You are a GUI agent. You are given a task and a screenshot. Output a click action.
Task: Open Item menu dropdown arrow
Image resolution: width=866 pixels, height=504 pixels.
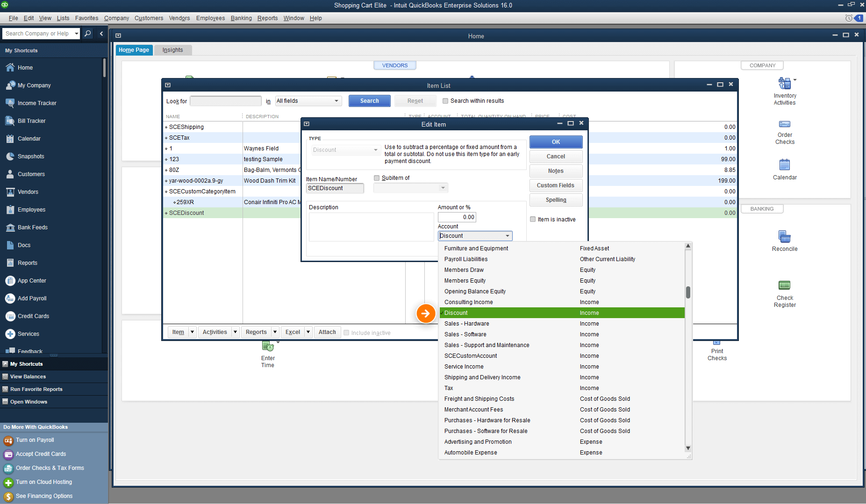click(192, 332)
